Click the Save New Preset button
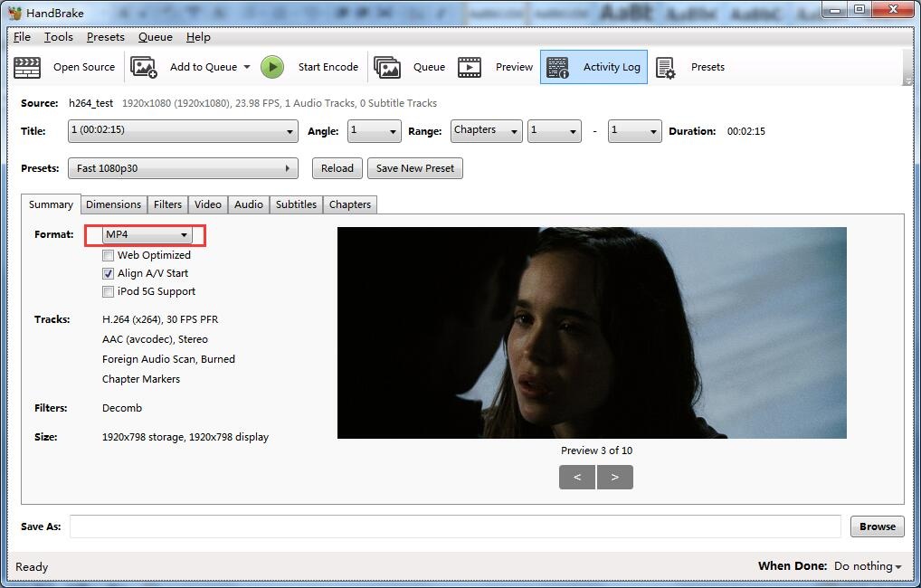Screen dimensions: 921x588 (415, 168)
